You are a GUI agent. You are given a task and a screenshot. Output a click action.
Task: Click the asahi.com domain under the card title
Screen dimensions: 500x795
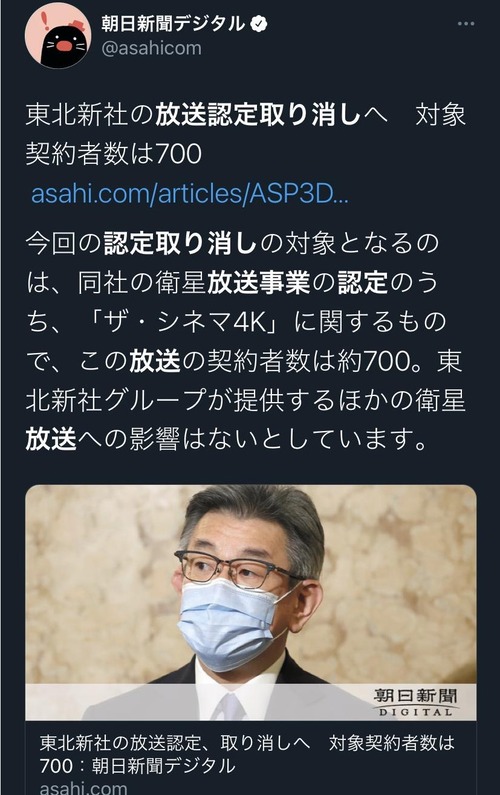(x=83, y=788)
